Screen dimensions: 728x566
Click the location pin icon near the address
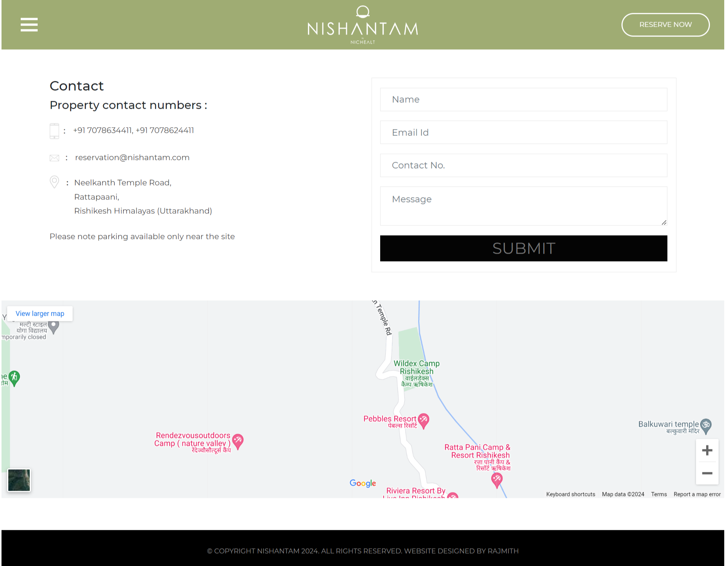point(54,182)
